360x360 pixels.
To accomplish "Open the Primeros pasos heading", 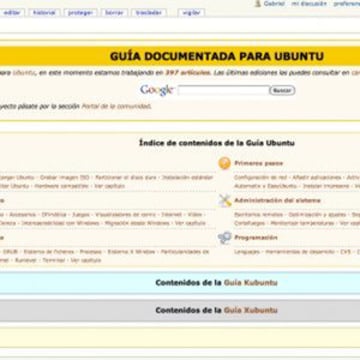I will (x=259, y=163).
